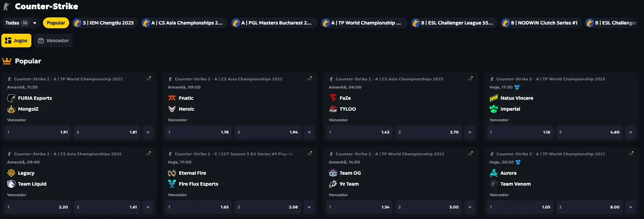644x219 pixels.
Task: Click the jersey icon beside Hoje, 17:30
Action: click(517, 87)
